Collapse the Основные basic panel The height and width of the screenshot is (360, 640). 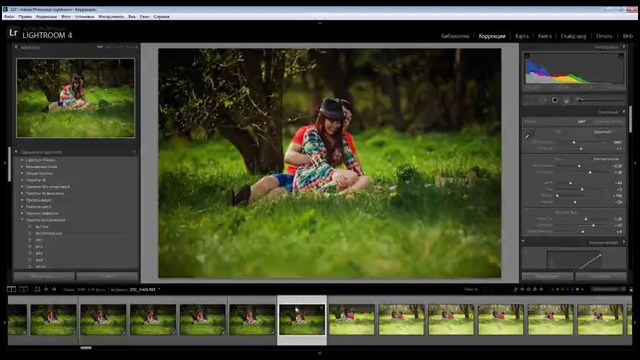[624, 112]
